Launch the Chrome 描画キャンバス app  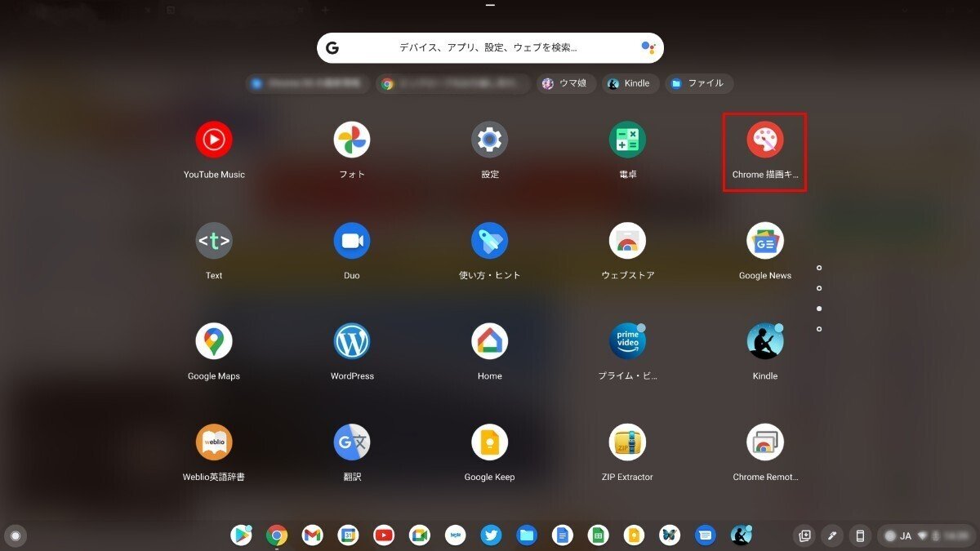[765, 140]
